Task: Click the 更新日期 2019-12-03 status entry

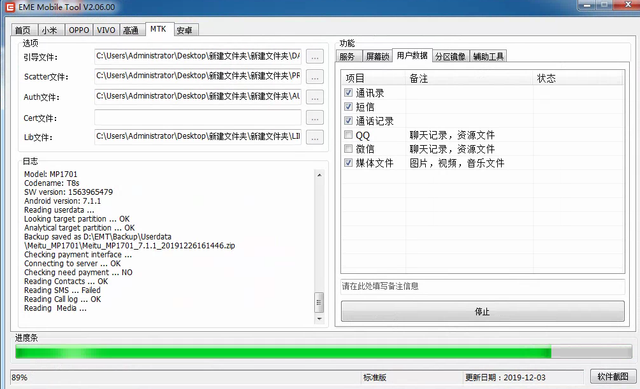Action: (505, 378)
